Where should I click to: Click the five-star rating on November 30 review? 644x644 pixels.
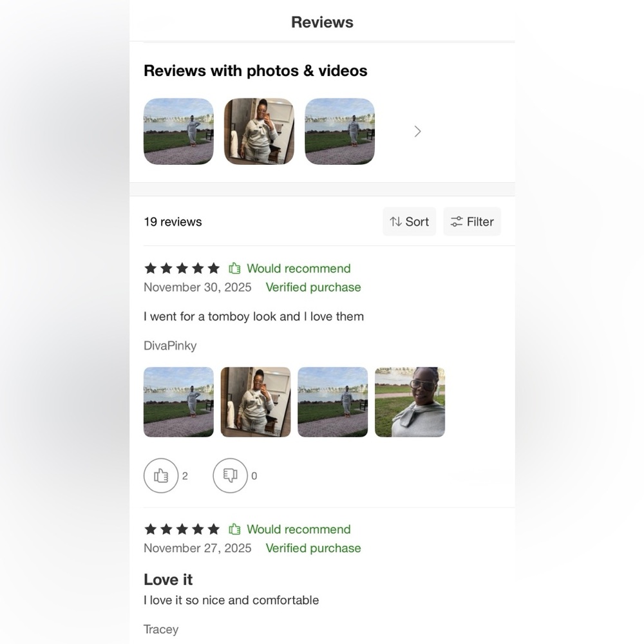[x=182, y=268]
